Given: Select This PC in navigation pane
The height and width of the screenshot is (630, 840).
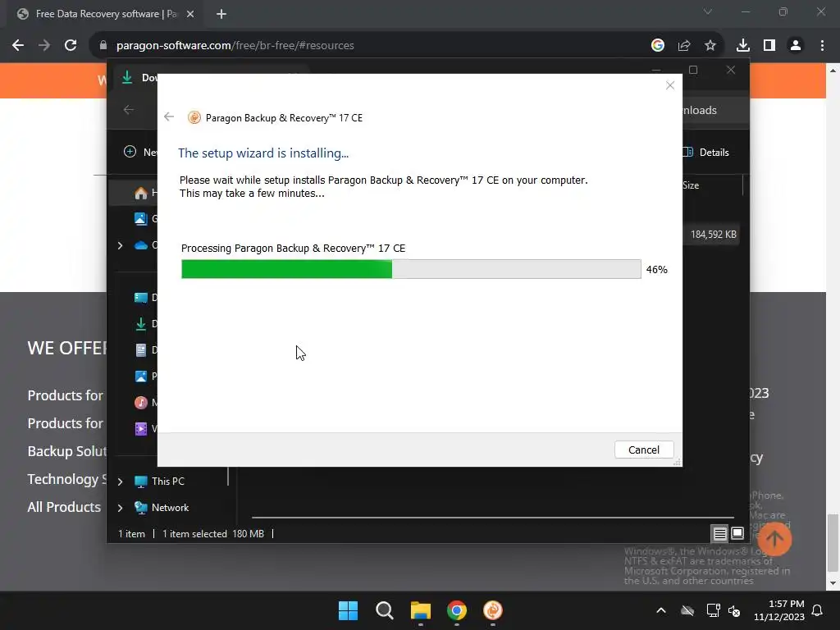Looking at the screenshot, I should click(x=167, y=481).
